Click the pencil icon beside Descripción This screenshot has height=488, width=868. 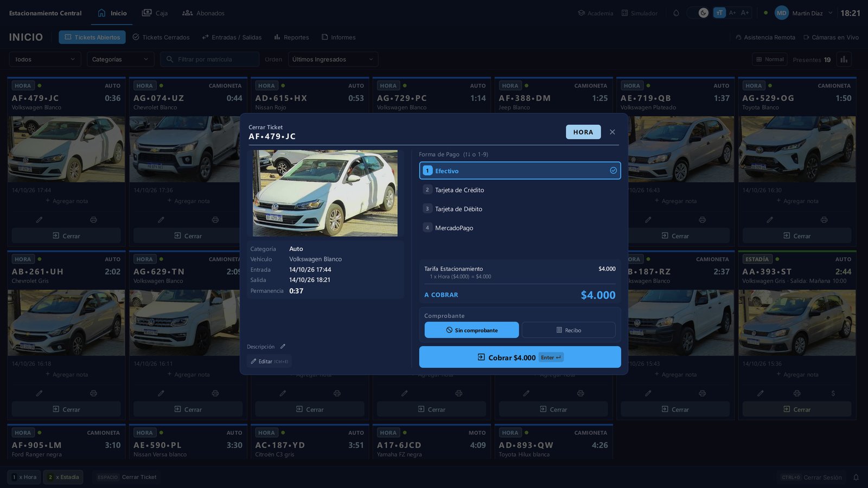click(283, 346)
